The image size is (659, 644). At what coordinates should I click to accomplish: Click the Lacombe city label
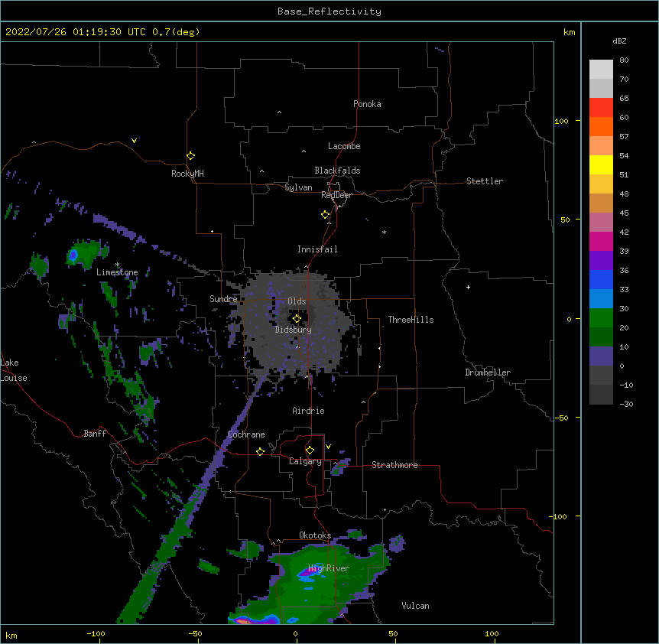coord(344,146)
